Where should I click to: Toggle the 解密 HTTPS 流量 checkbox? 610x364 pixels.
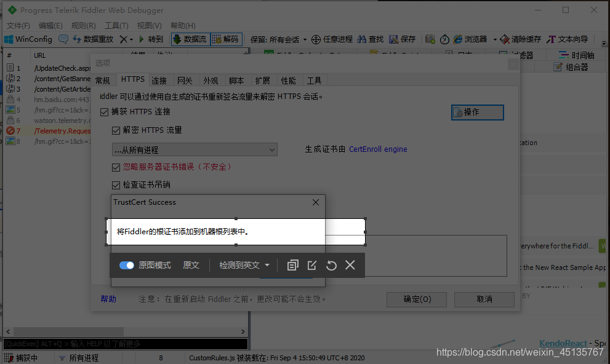pyautogui.click(x=116, y=130)
